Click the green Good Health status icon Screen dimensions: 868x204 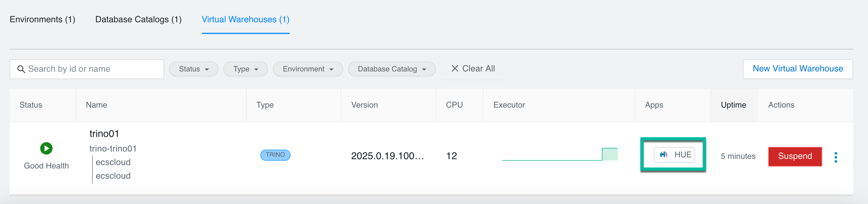click(x=46, y=148)
